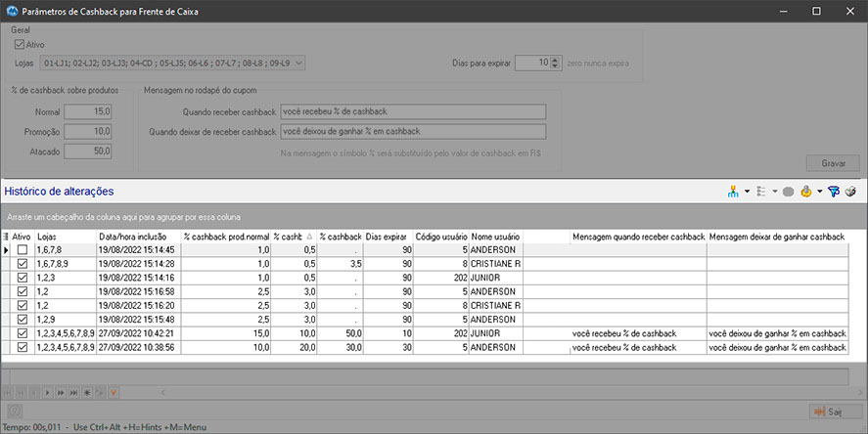Open the arrow beside the golden stamp icon
868x434 pixels.
820,192
